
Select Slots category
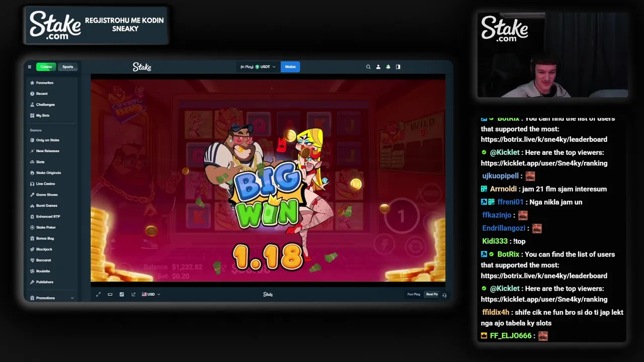point(40,162)
